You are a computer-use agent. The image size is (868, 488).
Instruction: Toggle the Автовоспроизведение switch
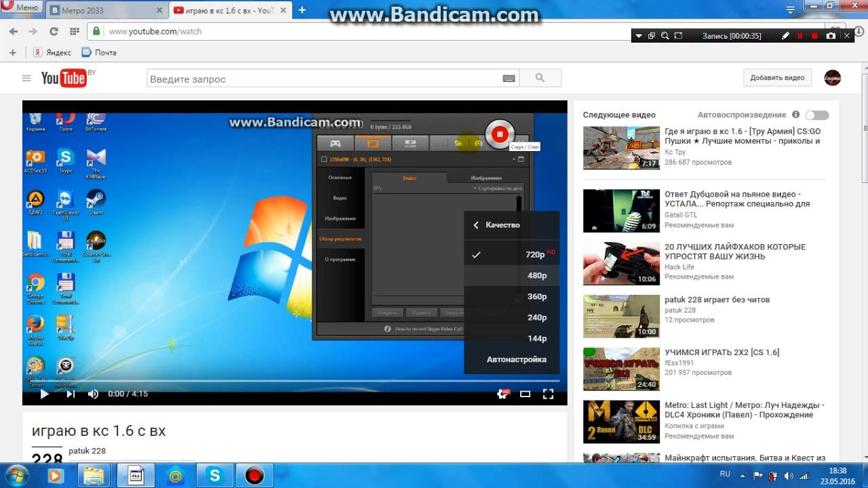point(817,115)
